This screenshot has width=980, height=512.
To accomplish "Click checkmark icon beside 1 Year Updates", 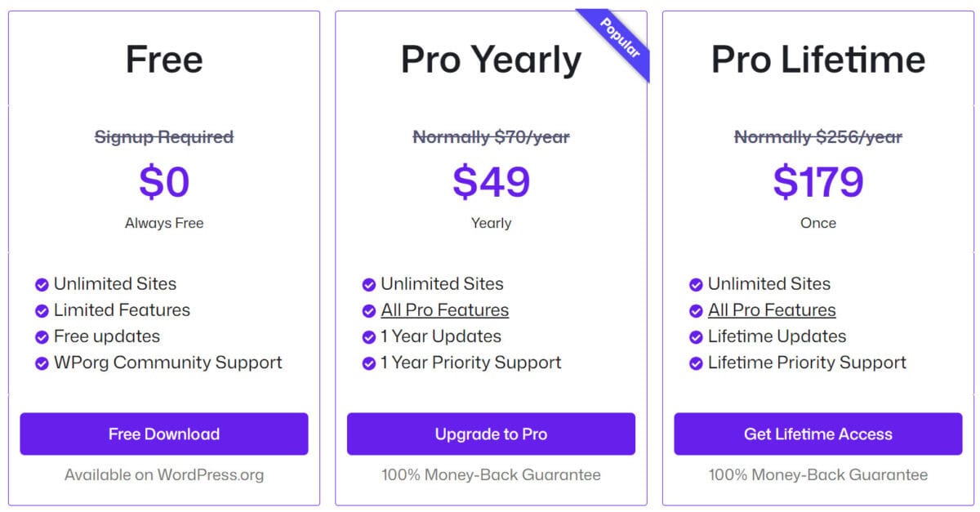I will coord(369,337).
